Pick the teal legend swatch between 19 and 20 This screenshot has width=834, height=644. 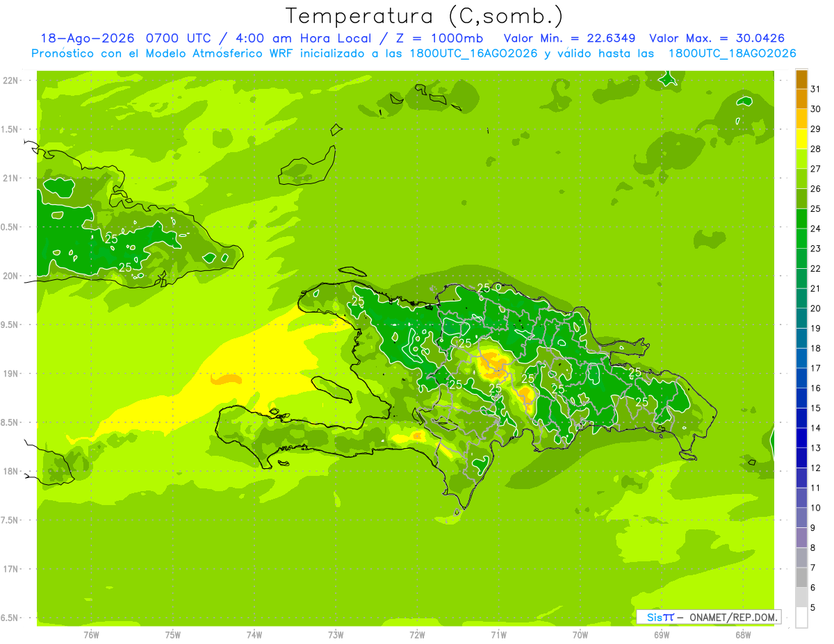[x=801, y=319]
